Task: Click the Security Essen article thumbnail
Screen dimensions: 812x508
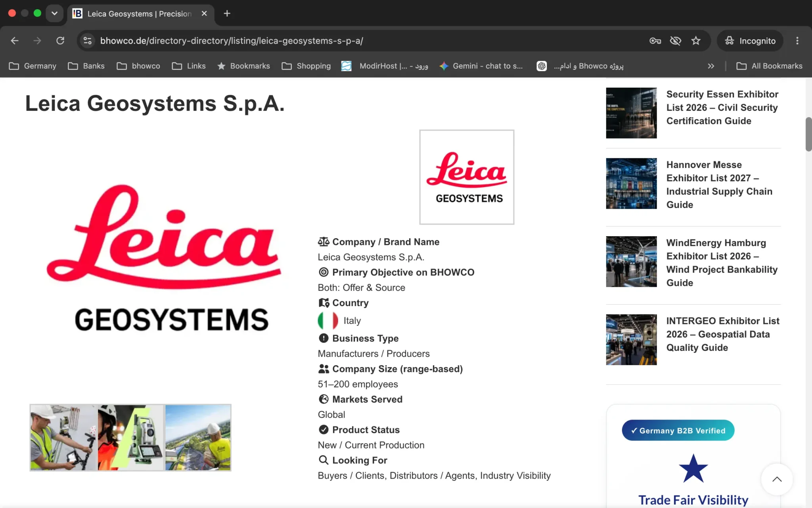Action: [x=631, y=113]
